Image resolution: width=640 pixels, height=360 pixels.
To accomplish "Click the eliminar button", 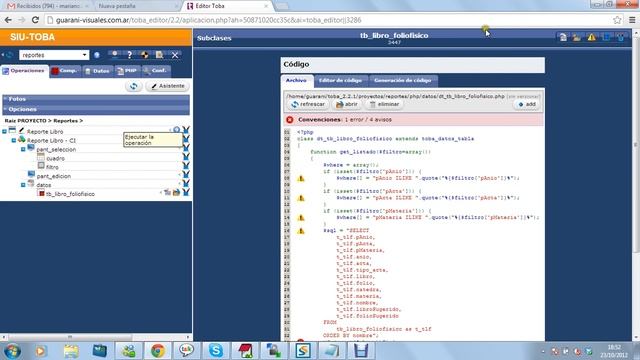I will [384, 104].
